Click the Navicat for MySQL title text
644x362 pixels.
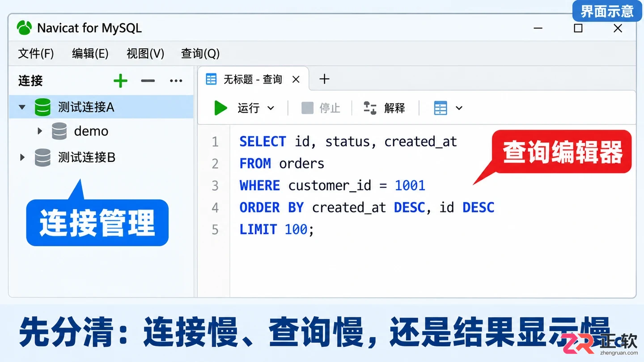click(89, 28)
